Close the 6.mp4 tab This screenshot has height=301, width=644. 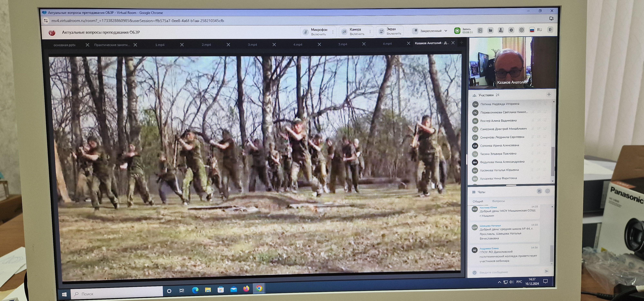[408, 43]
